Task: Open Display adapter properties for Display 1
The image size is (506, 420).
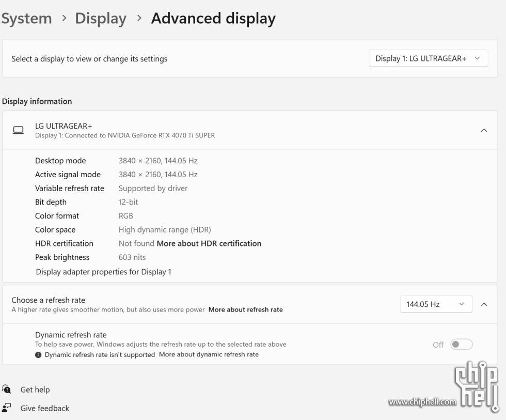Action: coord(103,272)
